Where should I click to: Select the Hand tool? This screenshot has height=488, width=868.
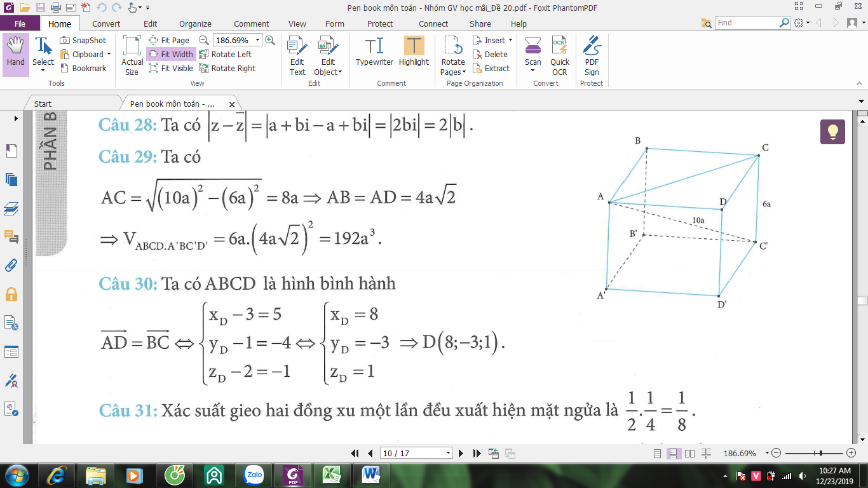pos(16,55)
